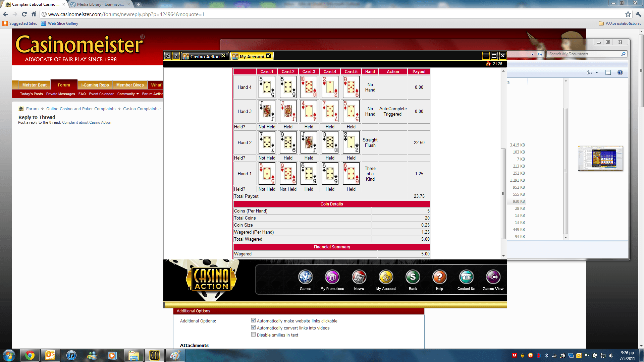This screenshot has width=644, height=362.
Task: Open Paint from the taskbar
Action: pyautogui.click(x=175, y=355)
